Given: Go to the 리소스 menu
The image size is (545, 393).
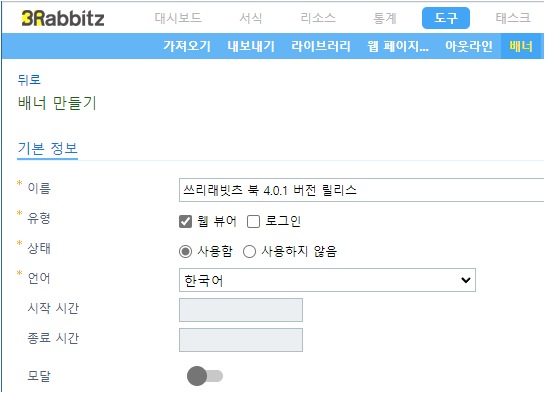Looking at the screenshot, I should point(318,18).
